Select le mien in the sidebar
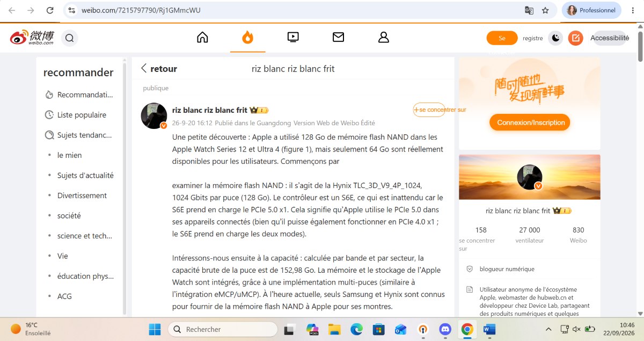The height and width of the screenshot is (341, 644). point(70,155)
